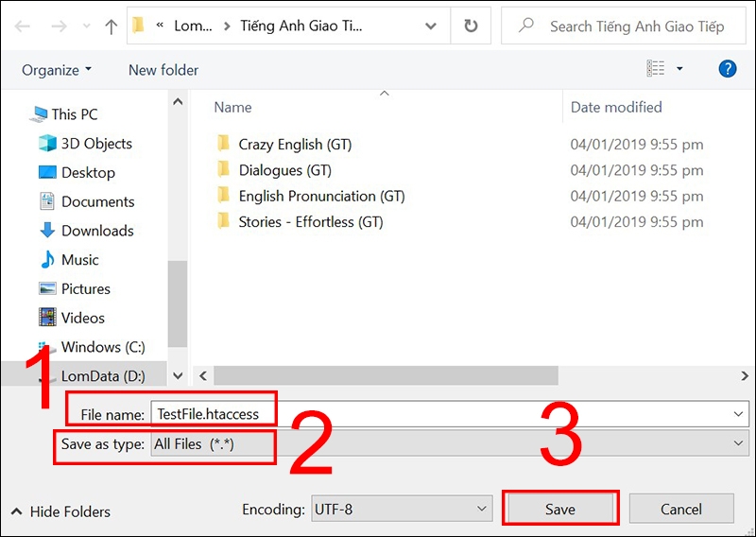The height and width of the screenshot is (537, 756).
Task: Click the horizontal scroll left arrow
Action: pyautogui.click(x=203, y=375)
